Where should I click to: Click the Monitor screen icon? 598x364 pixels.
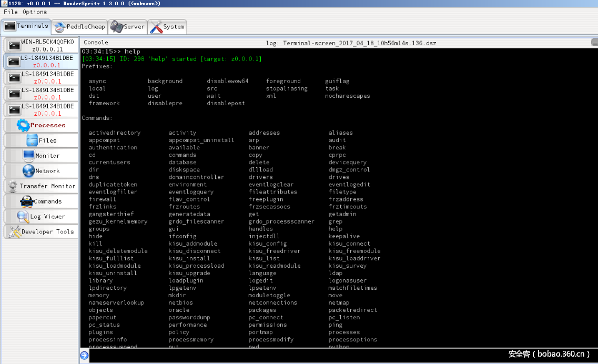(28, 156)
